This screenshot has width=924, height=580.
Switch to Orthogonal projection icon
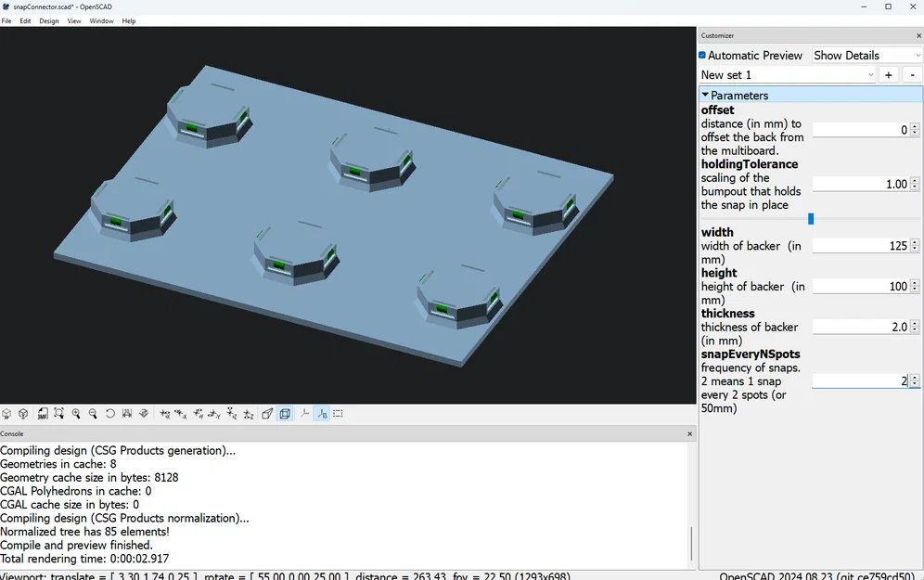pyautogui.click(x=285, y=413)
